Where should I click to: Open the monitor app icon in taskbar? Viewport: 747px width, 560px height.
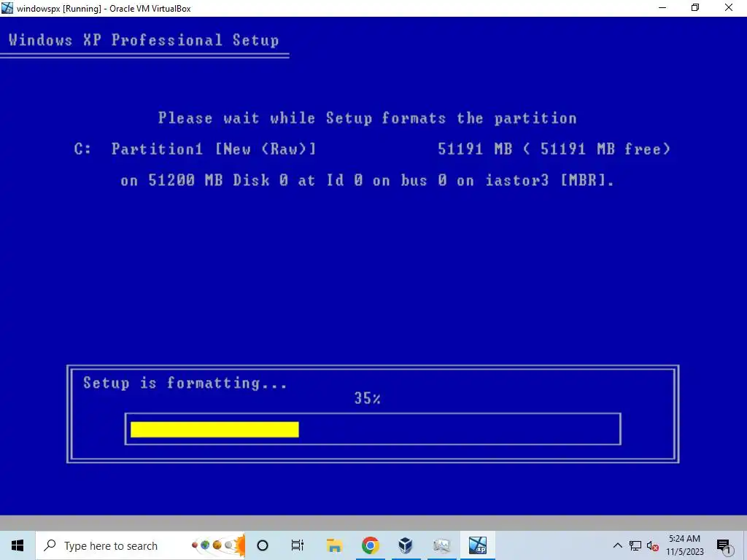441,545
